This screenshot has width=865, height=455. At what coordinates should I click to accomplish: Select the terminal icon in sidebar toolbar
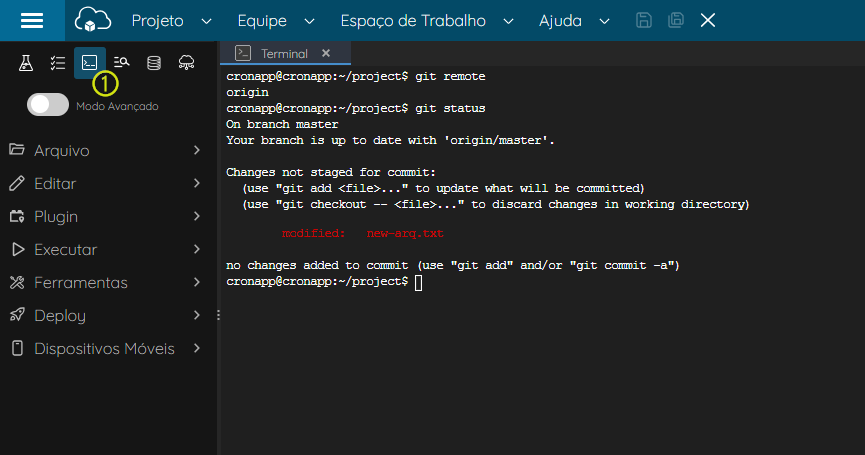(x=89, y=62)
